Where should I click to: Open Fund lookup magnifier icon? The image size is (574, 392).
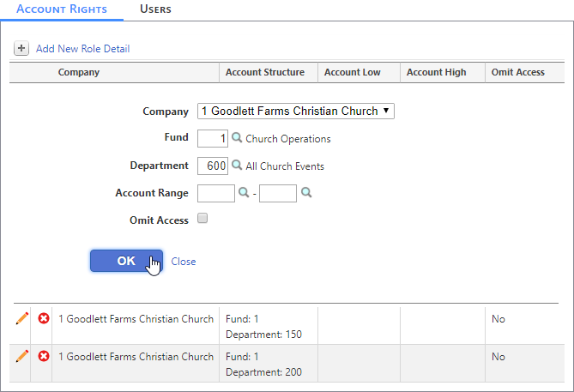pos(237,138)
